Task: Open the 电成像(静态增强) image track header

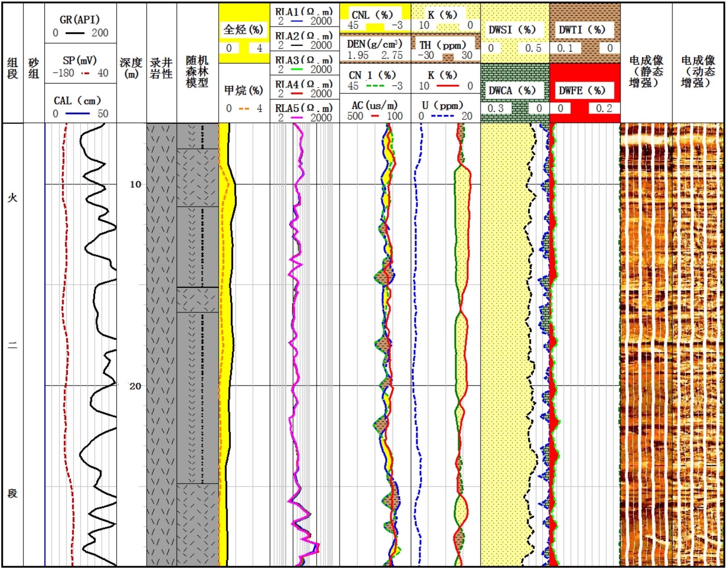Action: pyautogui.click(x=646, y=71)
